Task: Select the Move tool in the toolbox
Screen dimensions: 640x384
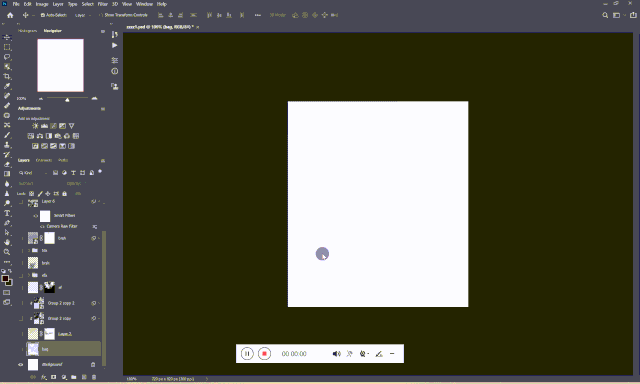Action: [7, 37]
